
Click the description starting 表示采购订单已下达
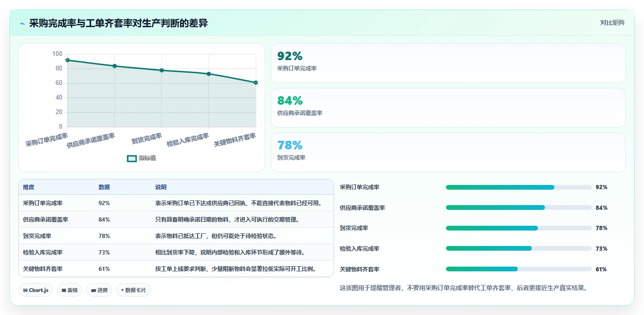[x=239, y=203]
